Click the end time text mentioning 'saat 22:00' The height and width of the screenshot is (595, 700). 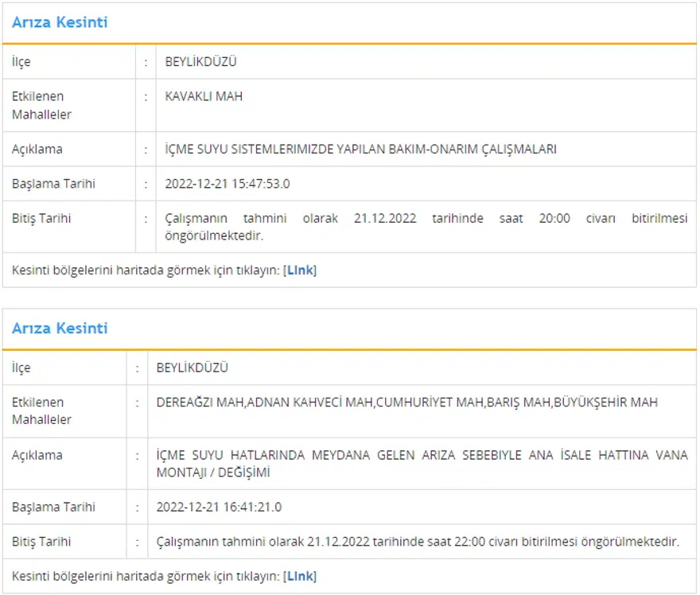[418, 542]
